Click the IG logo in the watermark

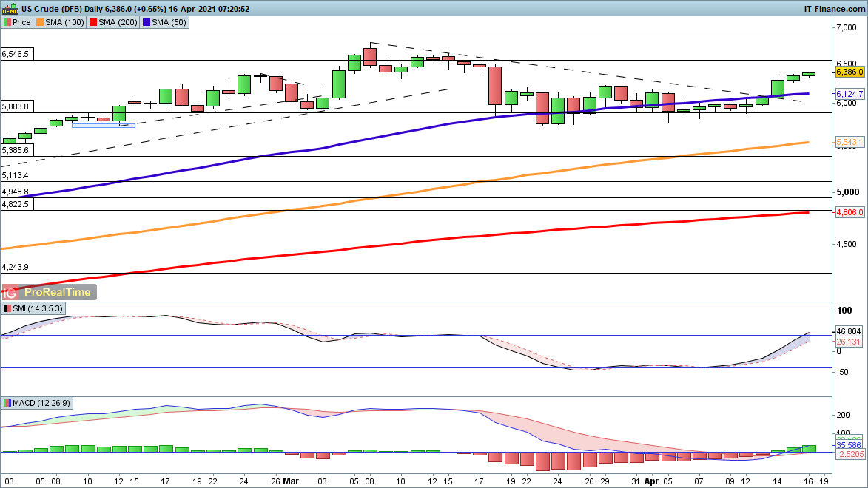[13, 292]
